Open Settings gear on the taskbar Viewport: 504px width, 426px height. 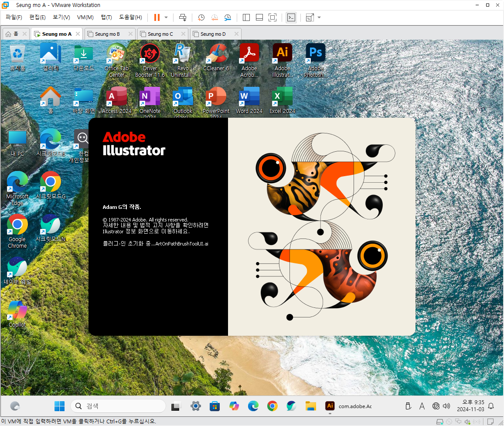pos(195,406)
